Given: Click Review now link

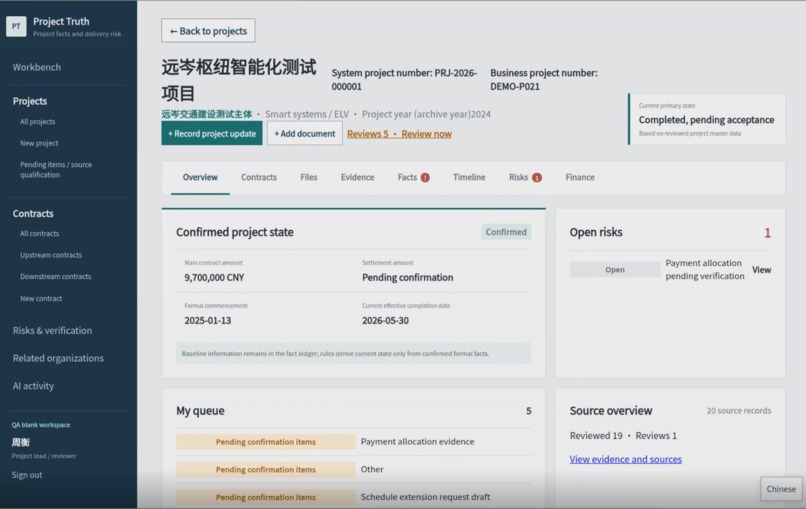Looking at the screenshot, I should [427, 134].
